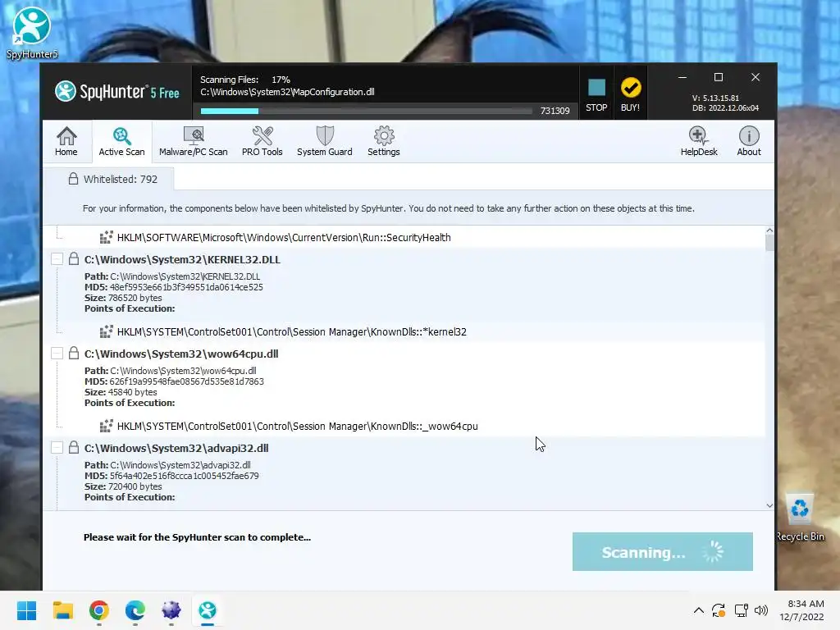Click the wow64cpu.dll MD5 hash value
The height and width of the screenshot is (630, 840).
click(x=186, y=381)
